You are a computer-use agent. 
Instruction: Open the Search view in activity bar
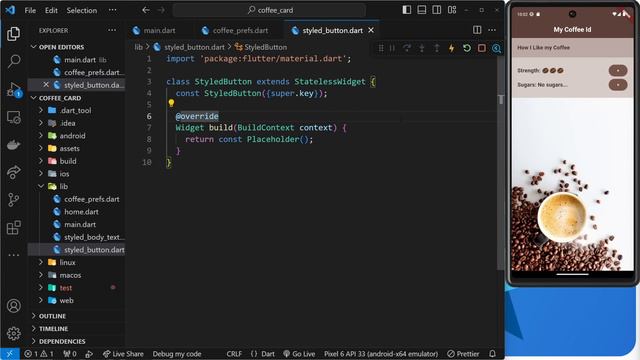(x=13, y=61)
